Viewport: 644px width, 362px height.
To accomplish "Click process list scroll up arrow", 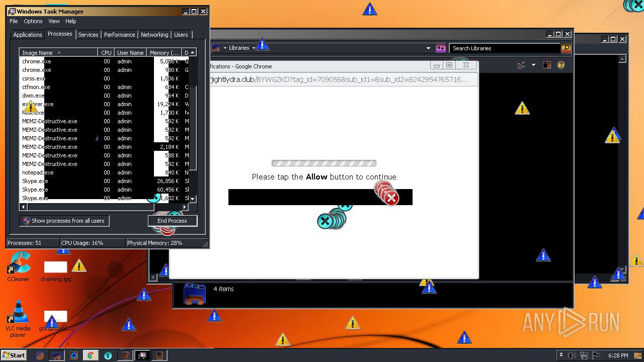I will pos(192,52).
